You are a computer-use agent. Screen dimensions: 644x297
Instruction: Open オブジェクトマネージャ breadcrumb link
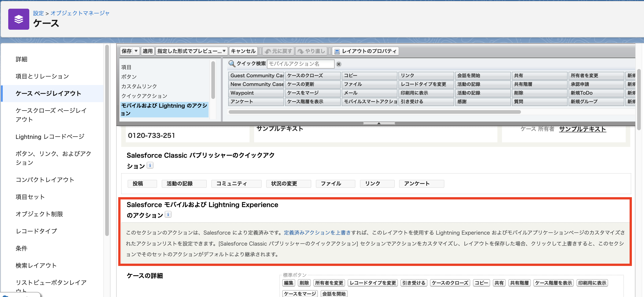pos(80,13)
